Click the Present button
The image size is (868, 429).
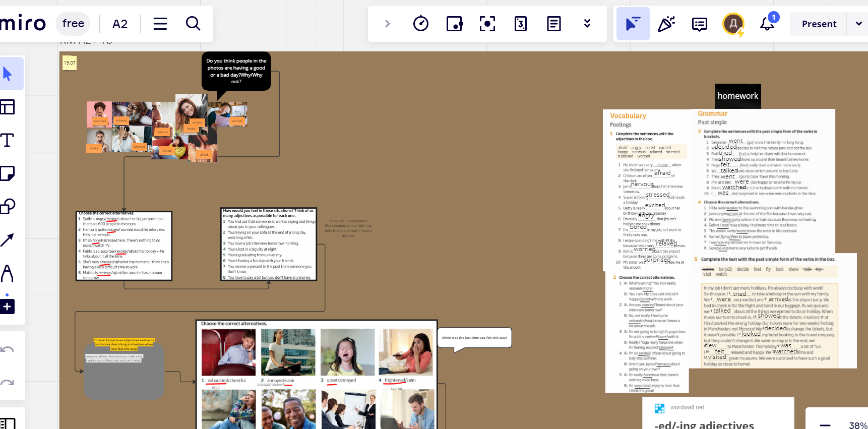pos(819,24)
